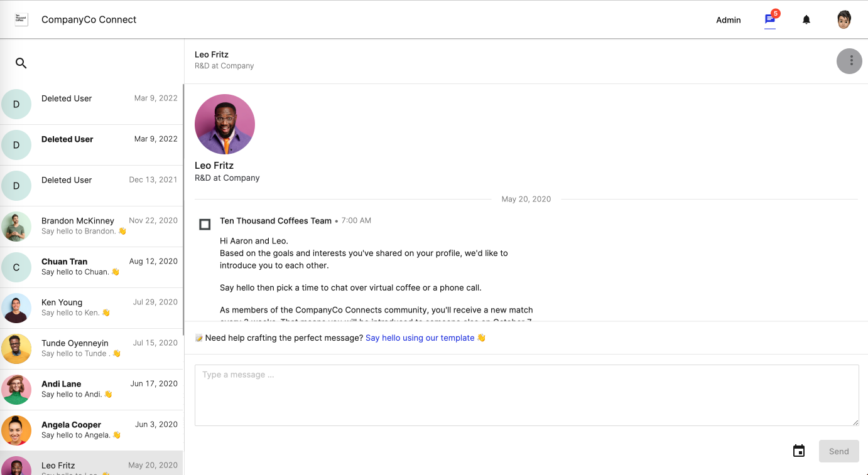Open Andi Lane conversation

91,390
